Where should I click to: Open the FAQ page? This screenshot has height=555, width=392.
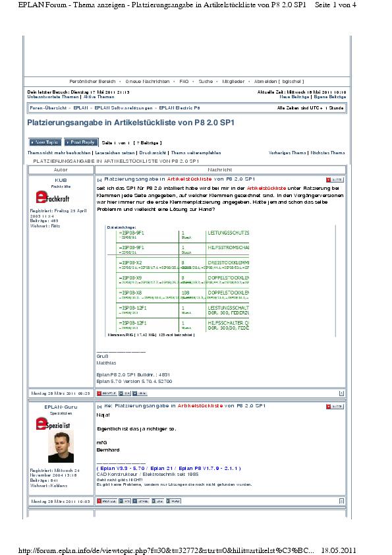tap(184, 82)
